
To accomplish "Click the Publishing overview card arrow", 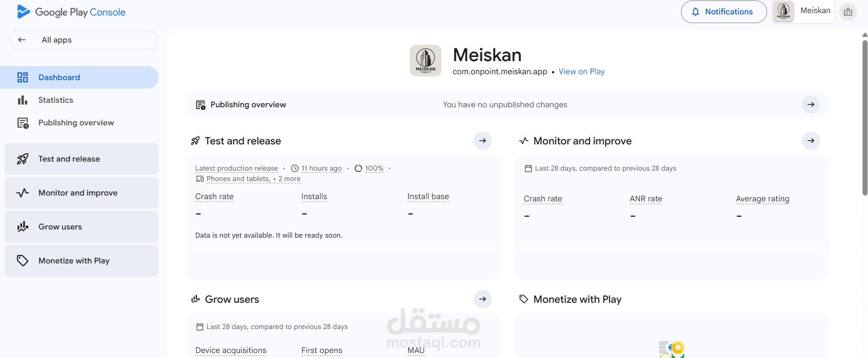I will 811,105.
